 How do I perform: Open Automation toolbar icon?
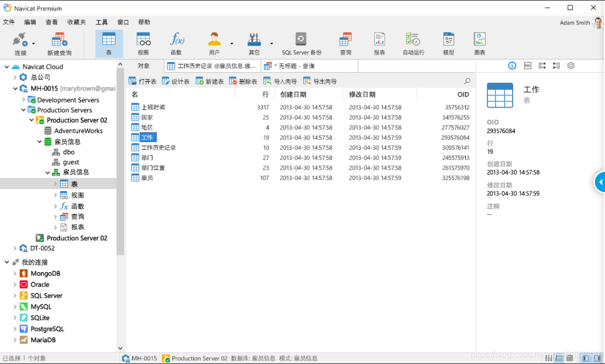[x=413, y=44]
